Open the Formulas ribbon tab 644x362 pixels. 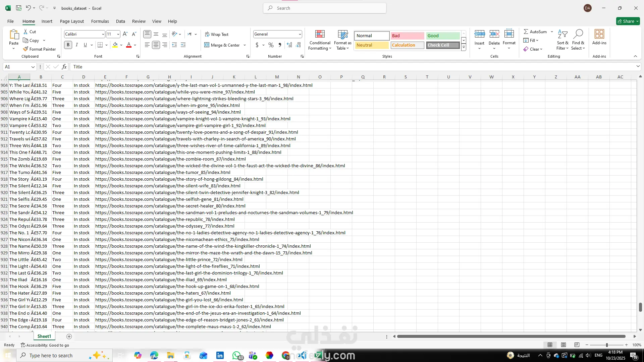100,21
